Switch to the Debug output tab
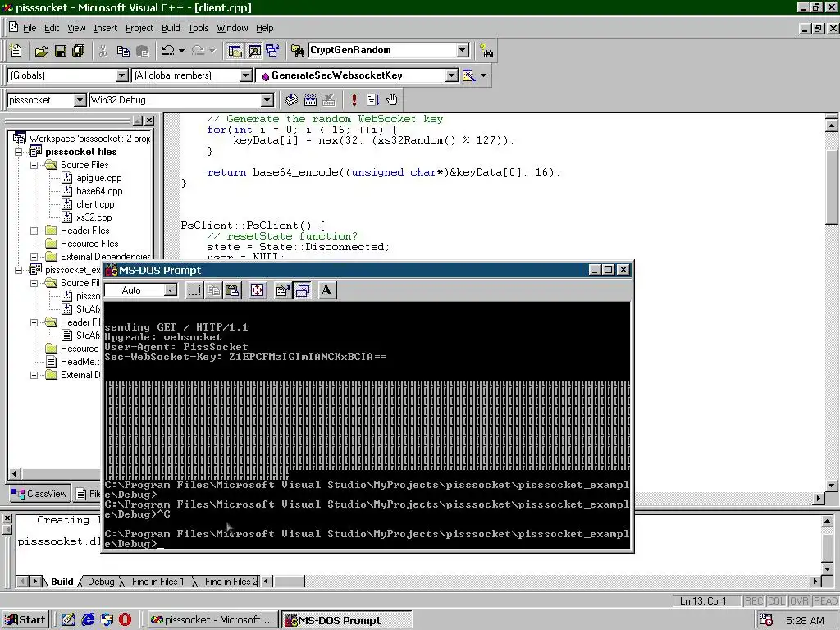840x630 pixels. (101, 582)
